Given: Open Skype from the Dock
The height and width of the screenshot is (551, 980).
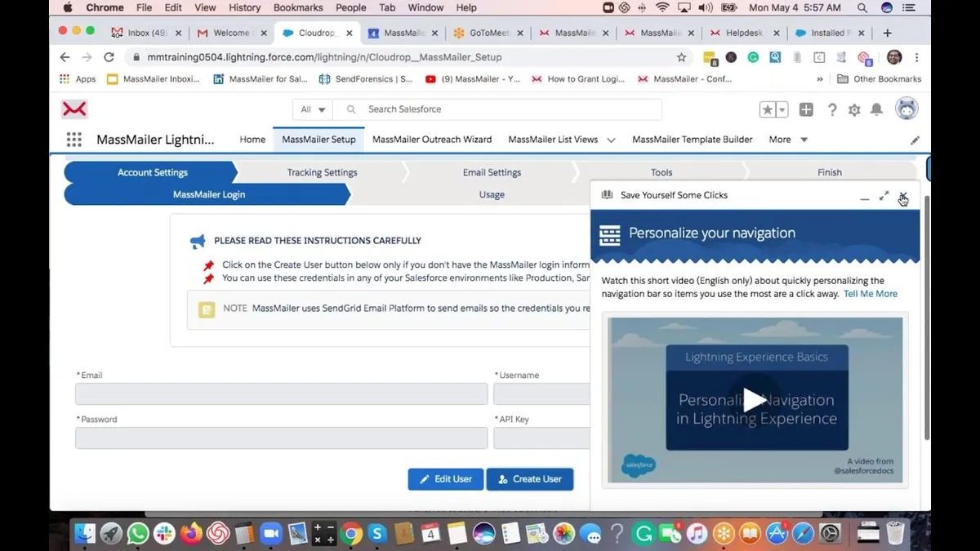Looking at the screenshot, I should coord(376,534).
